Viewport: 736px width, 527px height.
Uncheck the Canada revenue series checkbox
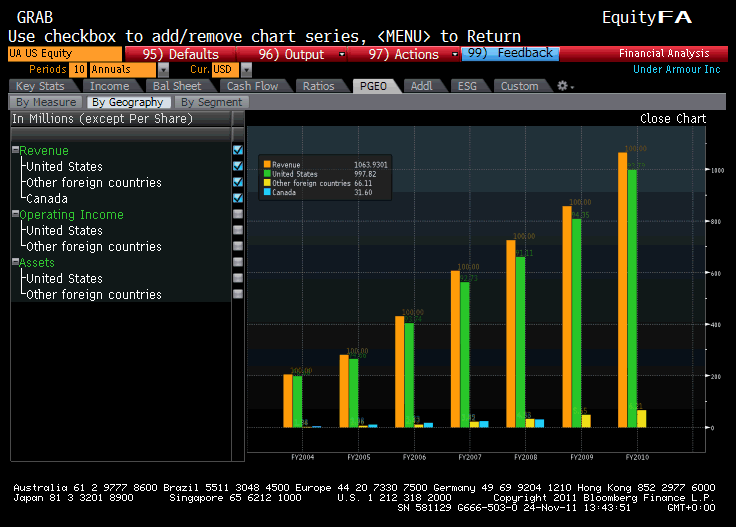click(238, 198)
